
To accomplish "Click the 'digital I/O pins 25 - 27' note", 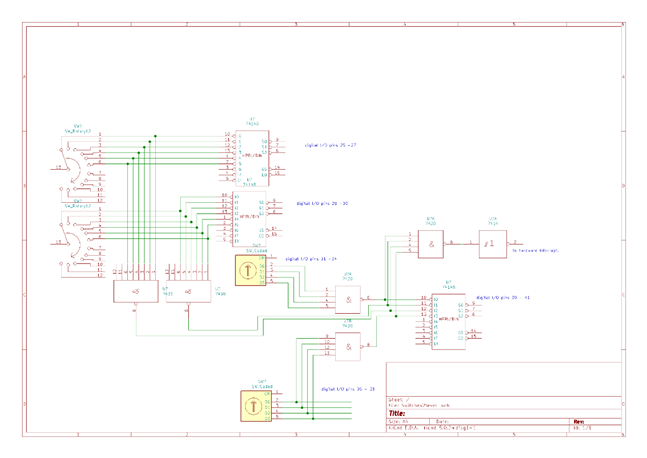I will pyautogui.click(x=331, y=145).
